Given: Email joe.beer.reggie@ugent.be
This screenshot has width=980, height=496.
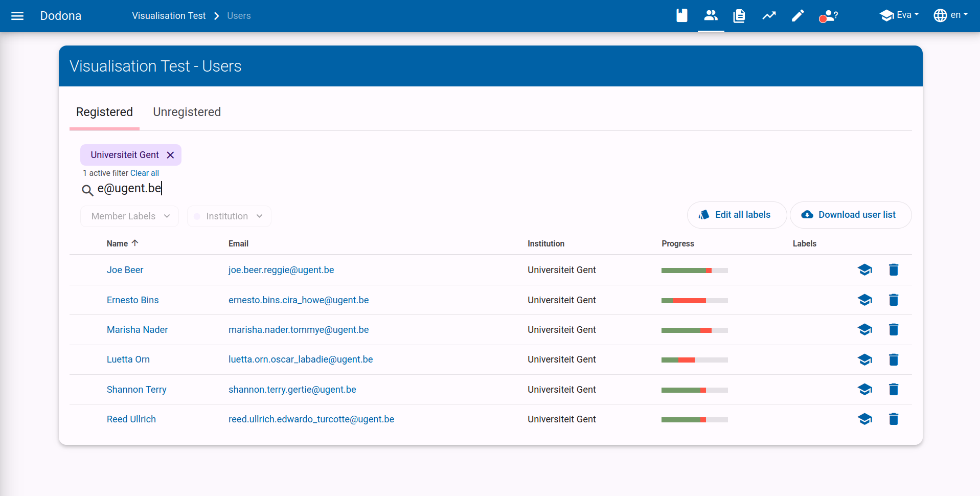Looking at the screenshot, I should click(281, 270).
